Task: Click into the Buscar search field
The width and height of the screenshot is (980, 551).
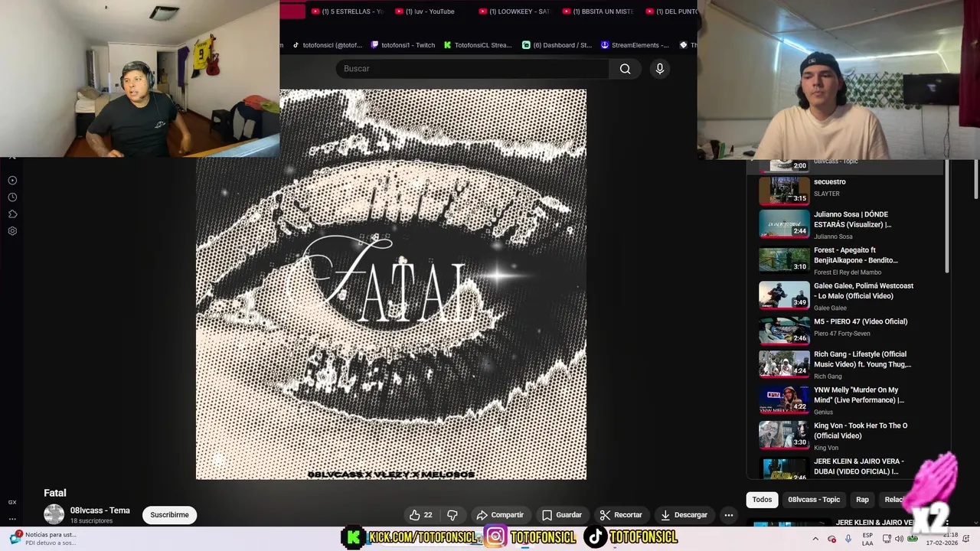Action: pyautogui.click(x=472, y=69)
